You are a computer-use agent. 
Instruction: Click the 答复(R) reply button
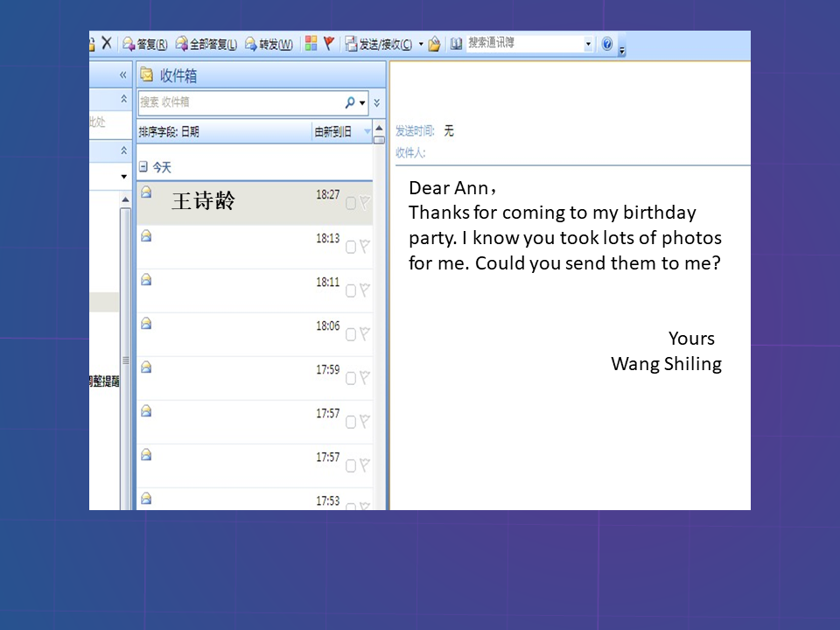145,44
